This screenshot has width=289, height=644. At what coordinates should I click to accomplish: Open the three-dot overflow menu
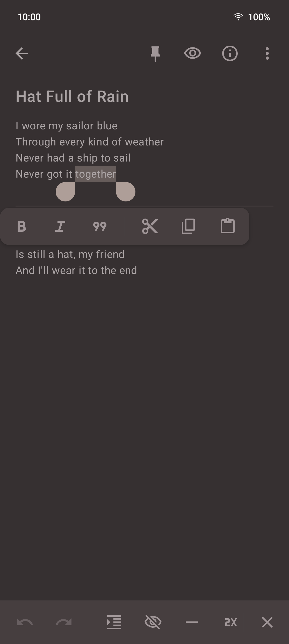coord(267,54)
